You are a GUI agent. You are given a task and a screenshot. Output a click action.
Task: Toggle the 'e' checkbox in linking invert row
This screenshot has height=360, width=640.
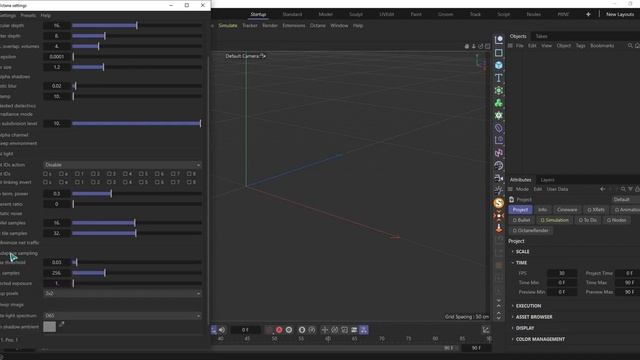pyautogui.click(x=61, y=182)
